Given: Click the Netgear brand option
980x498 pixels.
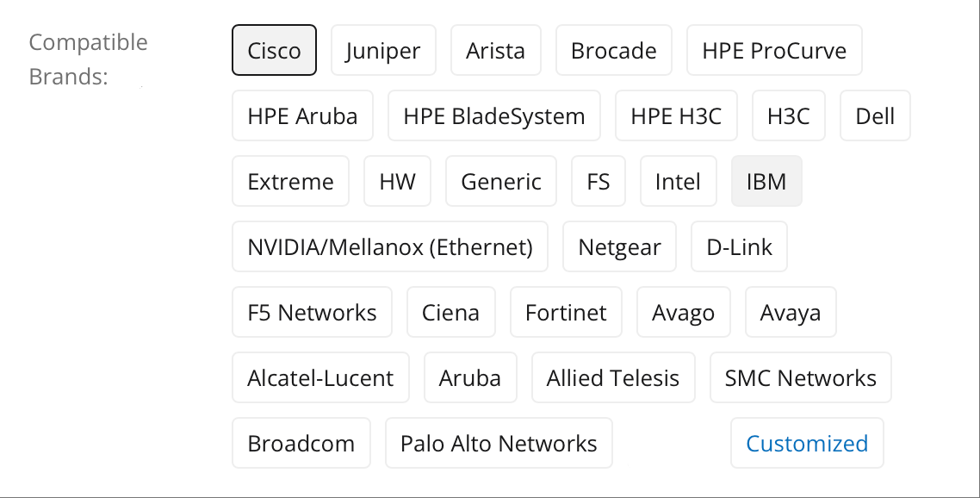Looking at the screenshot, I should pyautogui.click(x=619, y=247).
